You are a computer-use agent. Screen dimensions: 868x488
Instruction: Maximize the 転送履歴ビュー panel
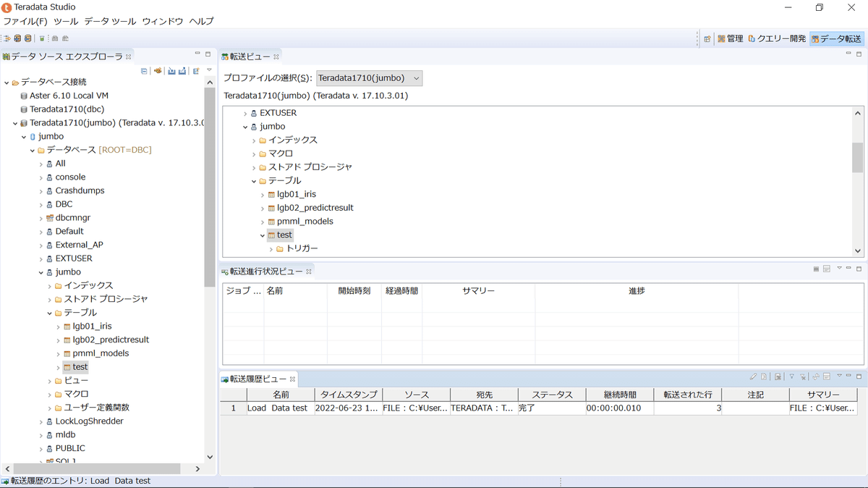[x=859, y=376]
